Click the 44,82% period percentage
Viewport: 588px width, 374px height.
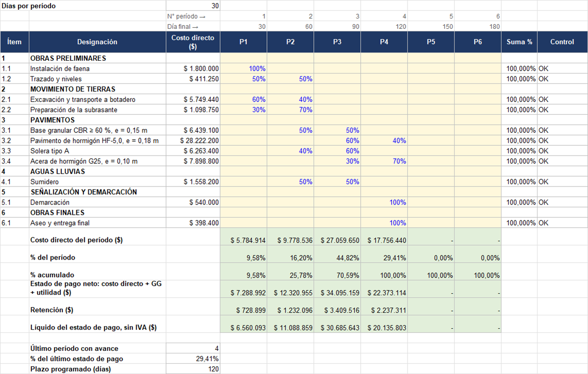tap(337, 254)
